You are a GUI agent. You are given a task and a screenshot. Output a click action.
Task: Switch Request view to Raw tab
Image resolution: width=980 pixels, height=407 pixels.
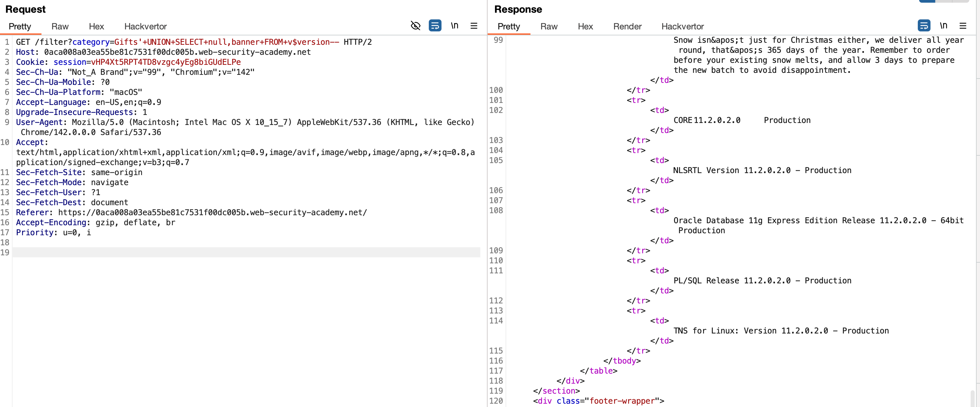[60, 27]
